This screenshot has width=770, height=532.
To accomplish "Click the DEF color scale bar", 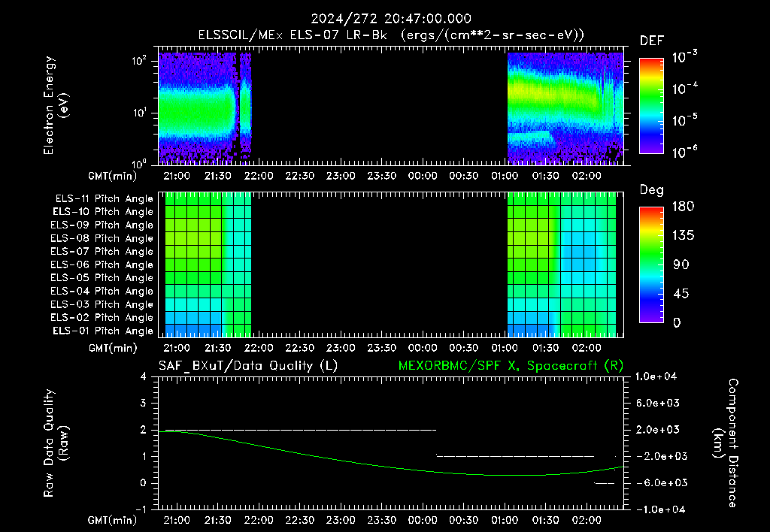I will (651, 106).
